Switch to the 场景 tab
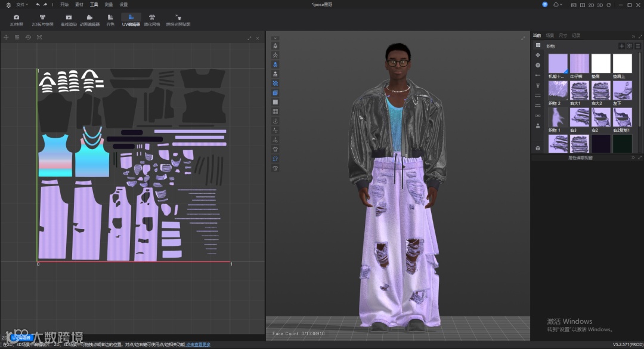 (550, 36)
